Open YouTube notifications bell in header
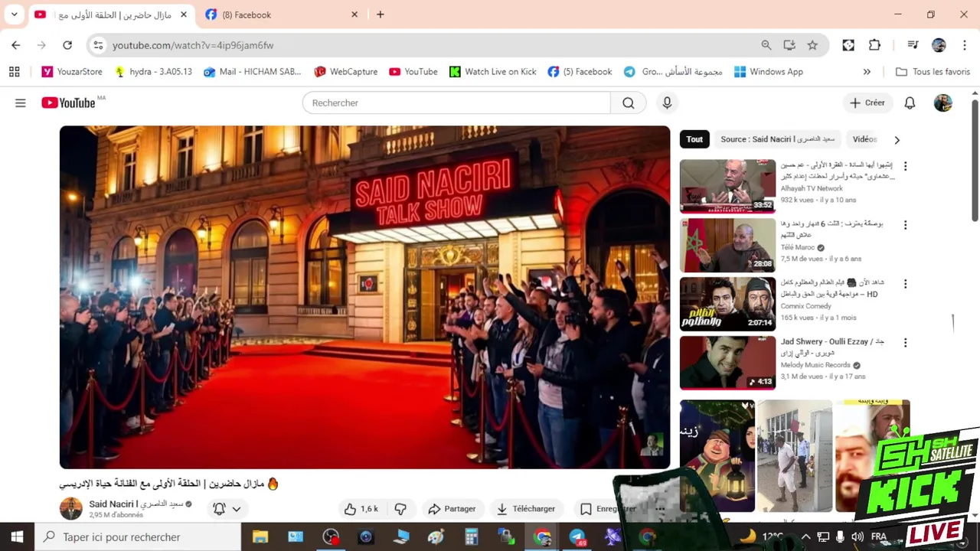The image size is (980, 551). click(910, 103)
